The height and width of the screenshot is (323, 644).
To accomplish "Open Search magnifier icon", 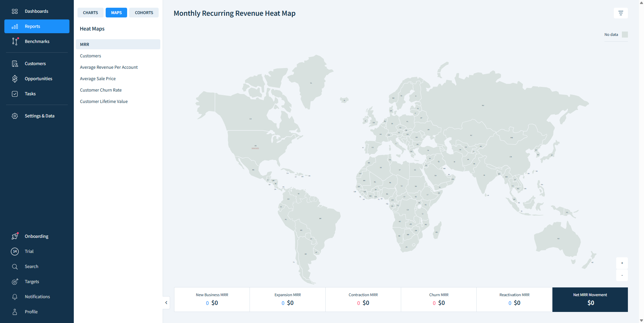I will pyautogui.click(x=15, y=267).
